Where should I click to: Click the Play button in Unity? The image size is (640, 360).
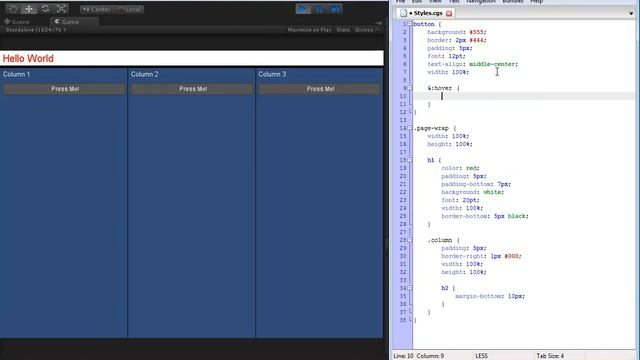(x=303, y=9)
